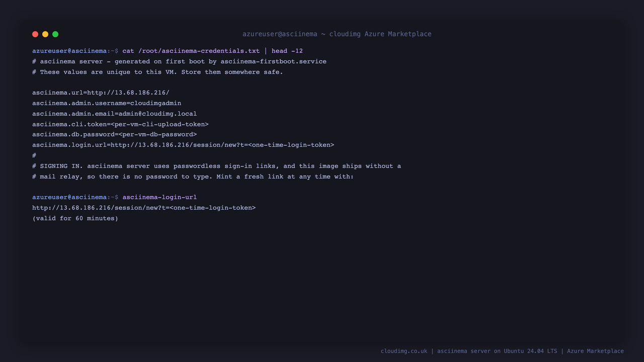Click the asciinema.url http://13.68.186.216/ line

point(101,93)
